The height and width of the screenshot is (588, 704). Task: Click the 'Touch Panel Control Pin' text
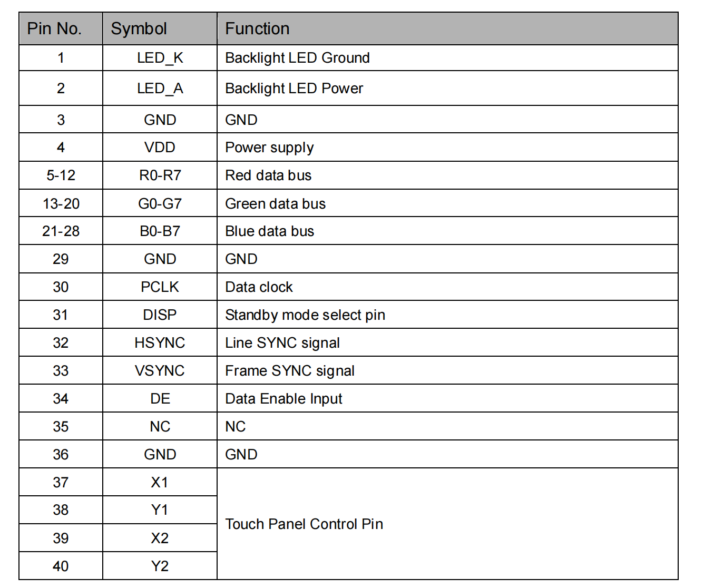(304, 524)
